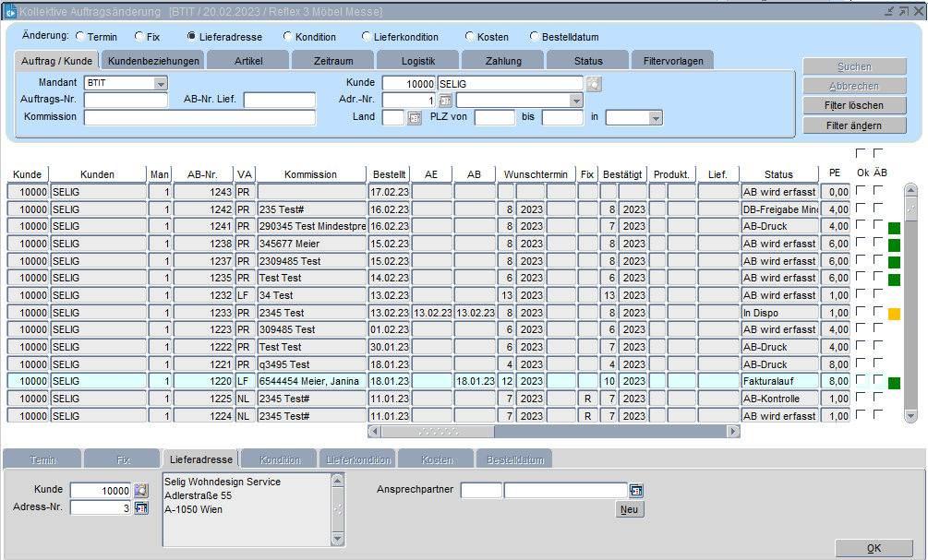Open the address dropdown next to Adr.-Nr.

576,101
